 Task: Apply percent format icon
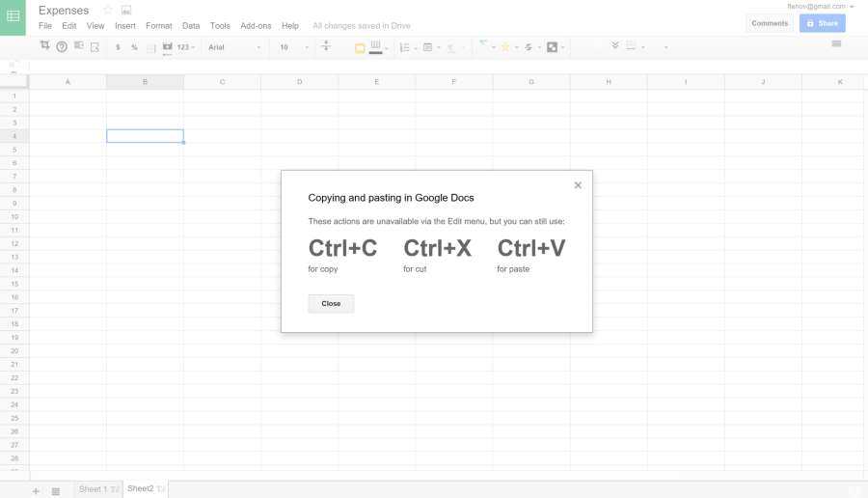pyautogui.click(x=134, y=47)
